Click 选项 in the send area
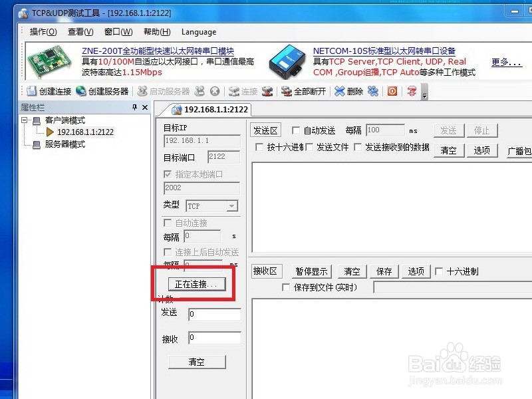532x399 pixels. (481, 150)
